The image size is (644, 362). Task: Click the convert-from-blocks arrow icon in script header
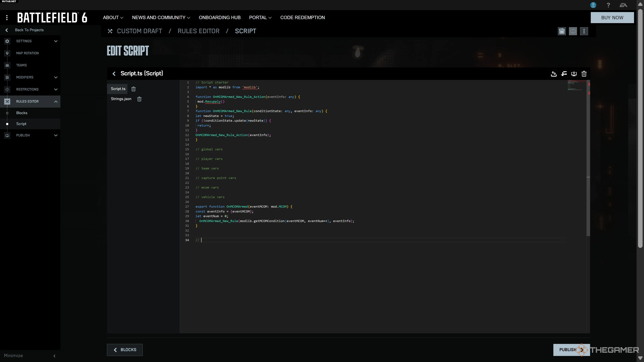coord(564,74)
